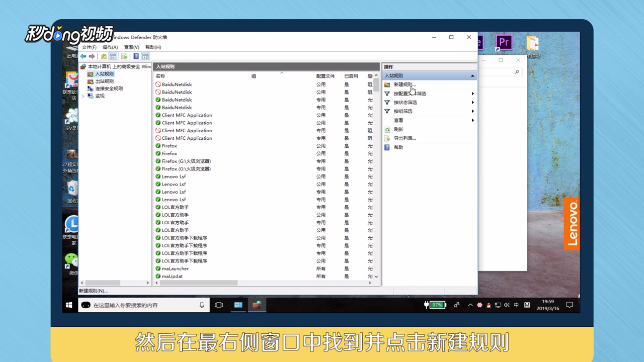This screenshot has height=362, width=644.
Task: Click 按状态筛选 in the action pane
Action: pos(405,103)
